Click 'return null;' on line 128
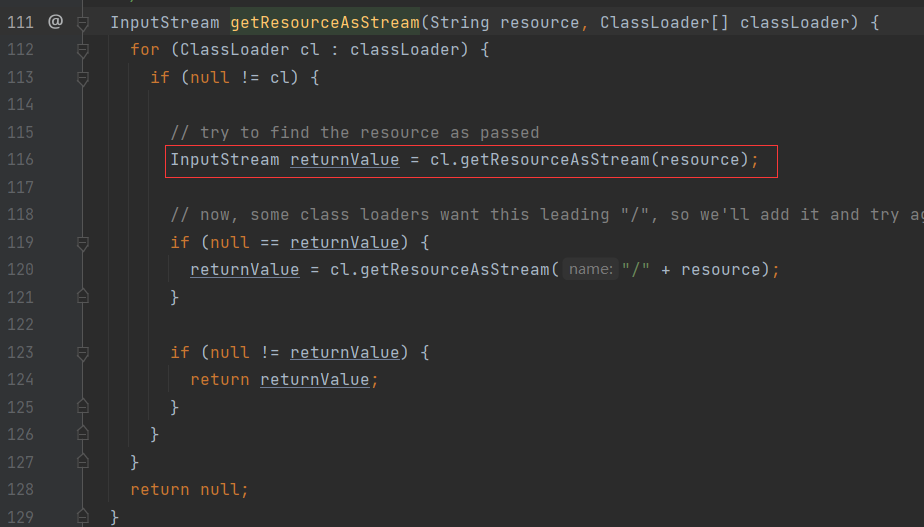Screen dimensions: 924x527 click(189, 489)
